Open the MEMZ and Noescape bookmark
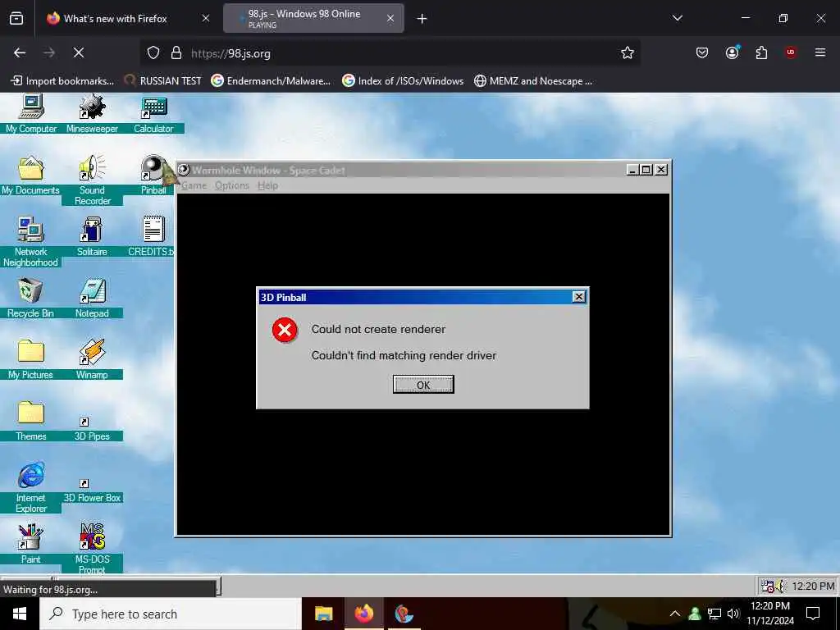This screenshot has height=630, width=840. [x=533, y=81]
